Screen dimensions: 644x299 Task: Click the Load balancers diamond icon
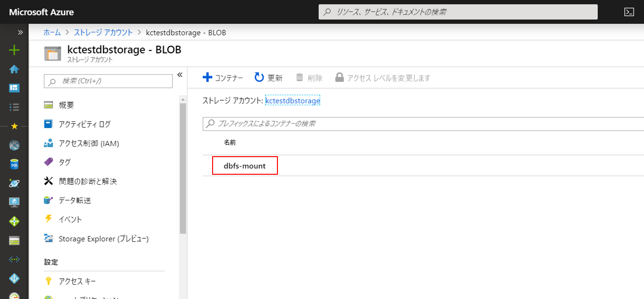pos(14,221)
